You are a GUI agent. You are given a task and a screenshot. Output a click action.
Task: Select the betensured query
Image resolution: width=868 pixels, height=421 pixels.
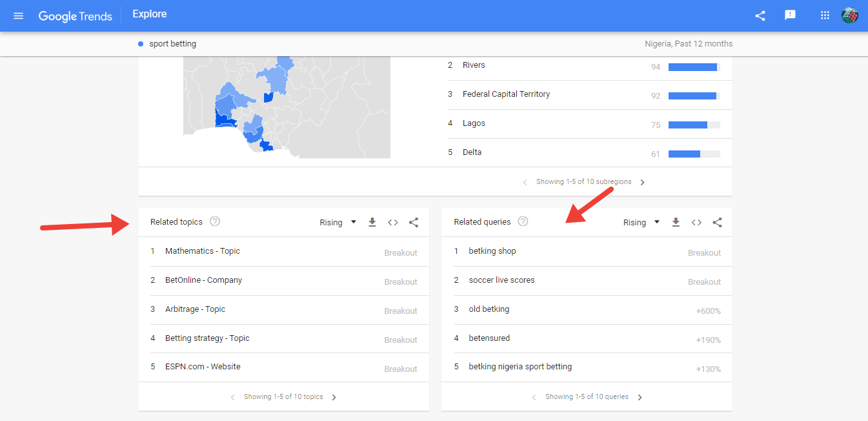click(489, 338)
